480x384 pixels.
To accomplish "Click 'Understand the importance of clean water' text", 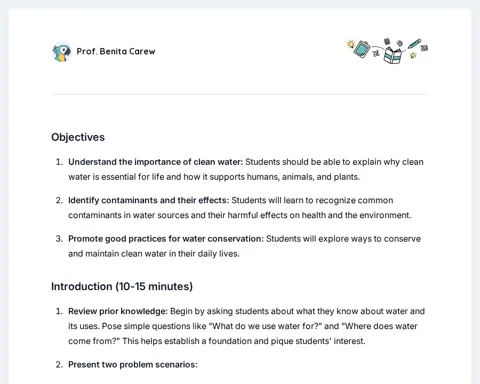I will tap(155, 162).
